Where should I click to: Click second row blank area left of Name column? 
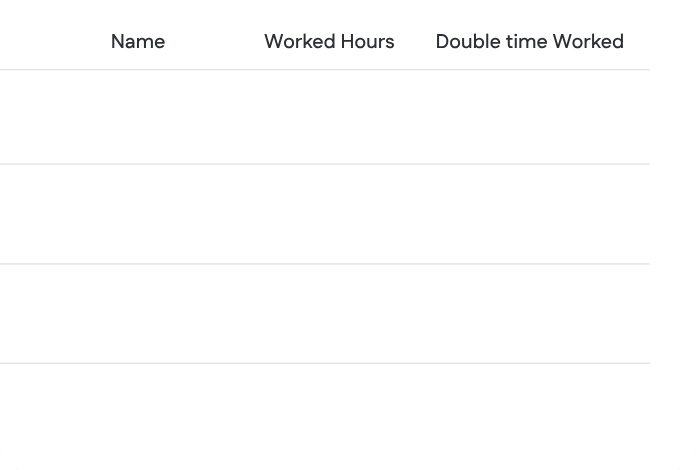click(x=40, y=214)
